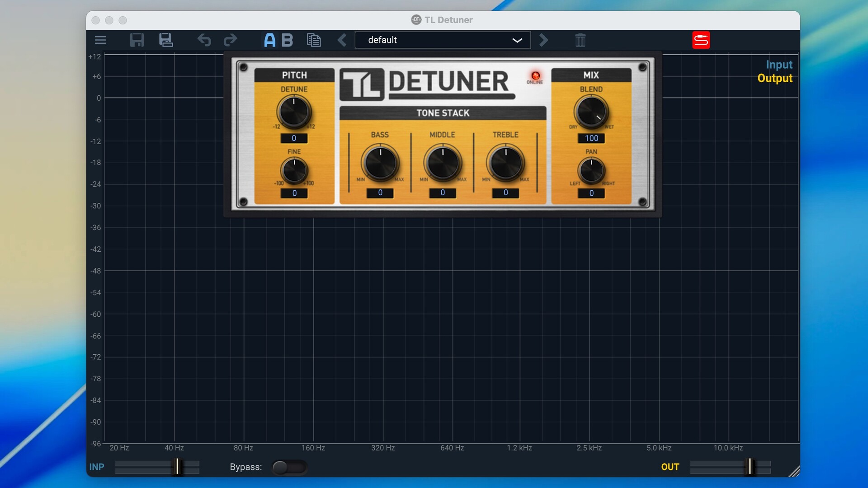Click the 20 Hz frequency label
Viewport: 868px width, 488px height.
tap(119, 448)
